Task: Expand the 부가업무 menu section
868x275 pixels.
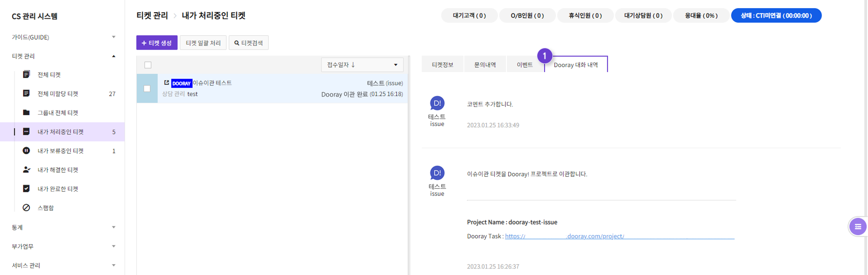Action: [x=114, y=246]
